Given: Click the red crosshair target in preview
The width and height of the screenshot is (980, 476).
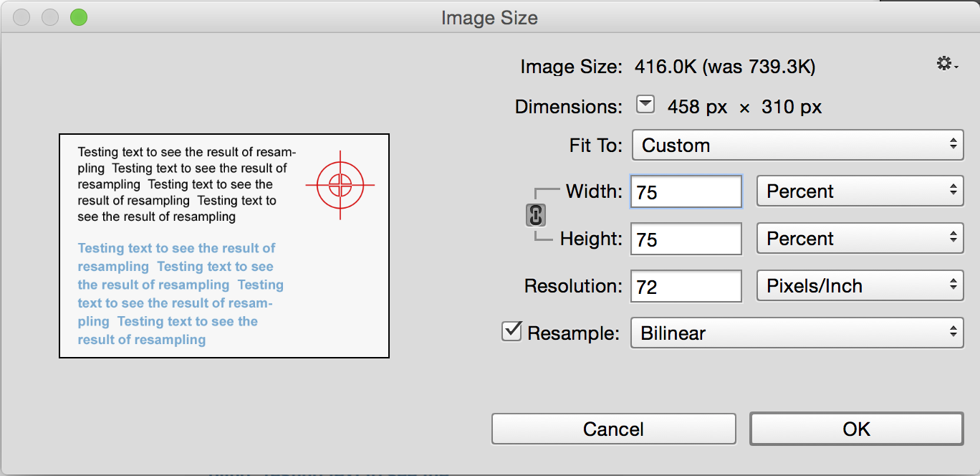Looking at the screenshot, I should click(x=340, y=184).
